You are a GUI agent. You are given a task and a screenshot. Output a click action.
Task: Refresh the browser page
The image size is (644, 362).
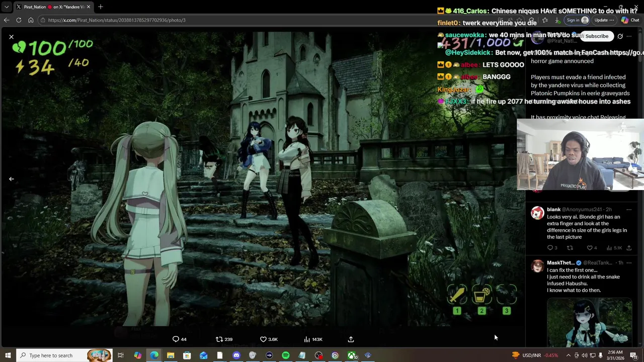pos(19,20)
